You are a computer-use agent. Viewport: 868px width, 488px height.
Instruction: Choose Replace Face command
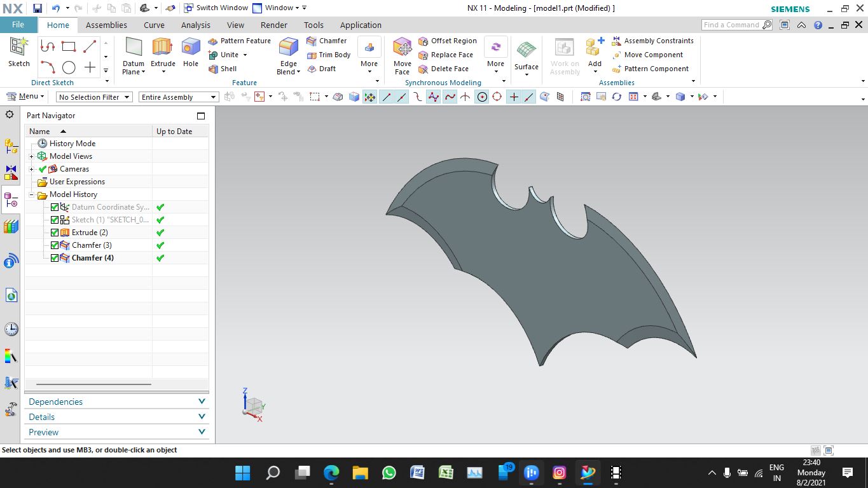click(446, 55)
